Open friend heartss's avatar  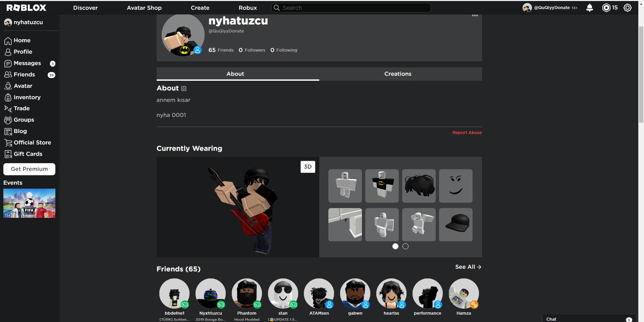tap(391, 294)
